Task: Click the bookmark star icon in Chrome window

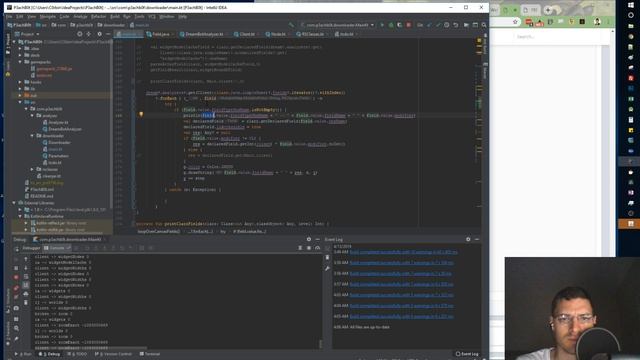Action: (515, 22)
